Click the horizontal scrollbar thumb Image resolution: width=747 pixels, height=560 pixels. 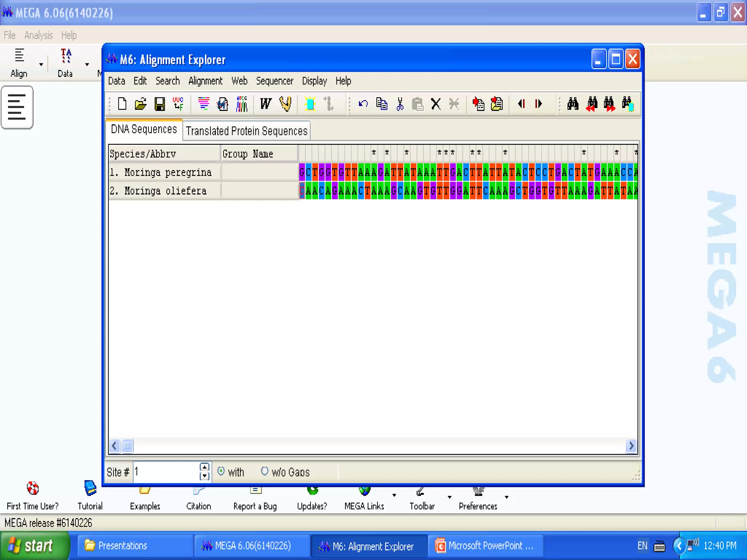(x=127, y=446)
